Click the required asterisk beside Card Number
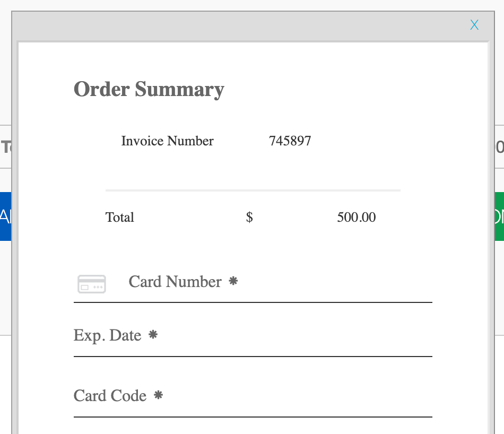The image size is (504, 434). click(233, 281)
